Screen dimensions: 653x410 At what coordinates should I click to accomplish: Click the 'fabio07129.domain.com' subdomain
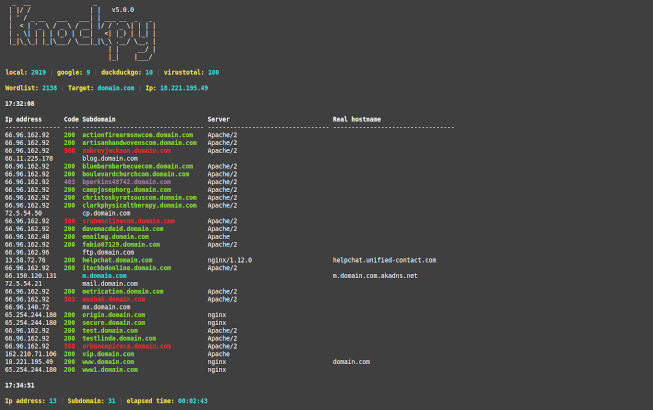[121, 245]
